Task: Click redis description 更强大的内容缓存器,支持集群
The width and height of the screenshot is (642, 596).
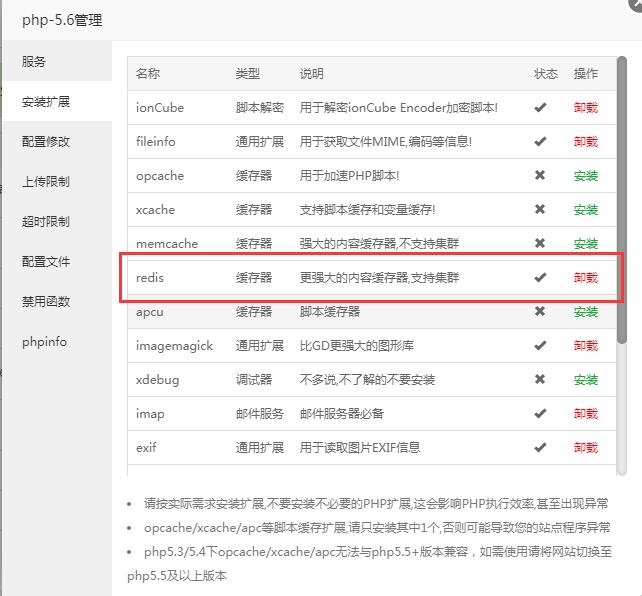Action: pos(379,278)
